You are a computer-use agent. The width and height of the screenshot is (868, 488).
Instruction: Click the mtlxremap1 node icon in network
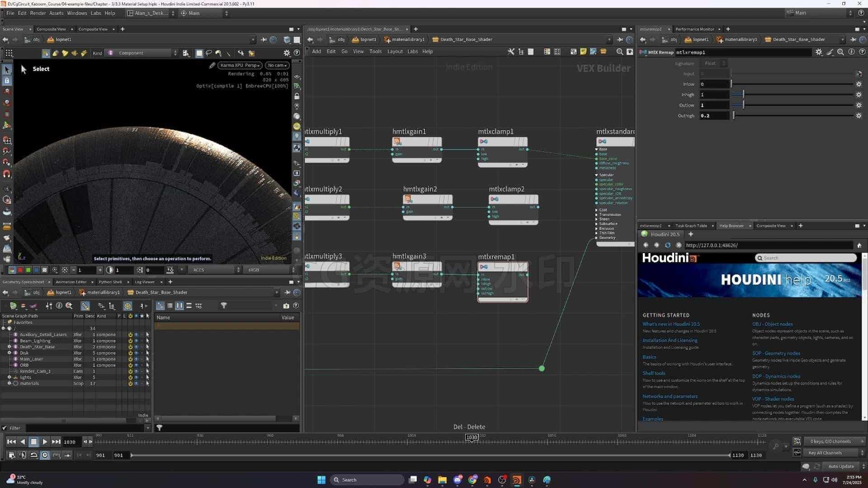pos(483,267)
